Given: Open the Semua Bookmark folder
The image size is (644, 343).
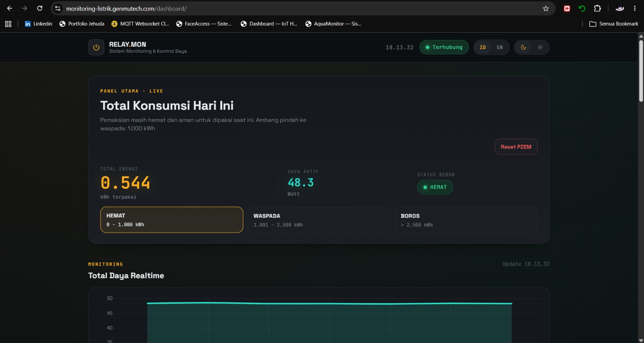Looking at the screenshot, I should pos(614,24).
